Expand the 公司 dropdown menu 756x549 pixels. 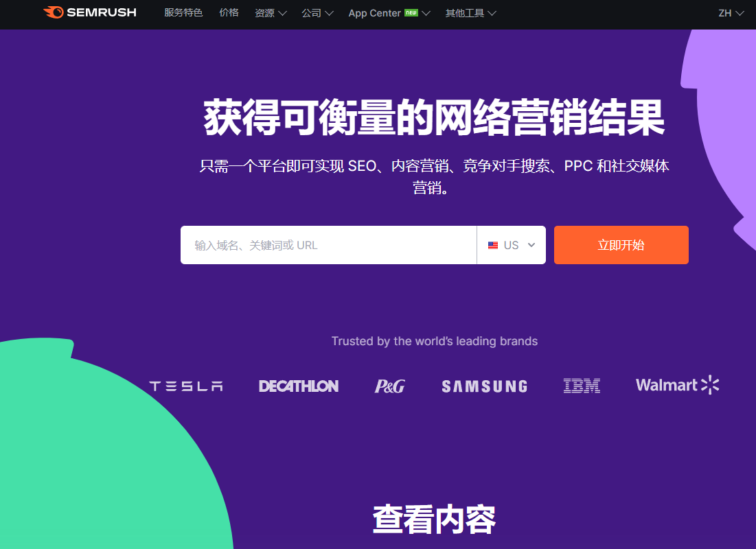click(317, 13)
